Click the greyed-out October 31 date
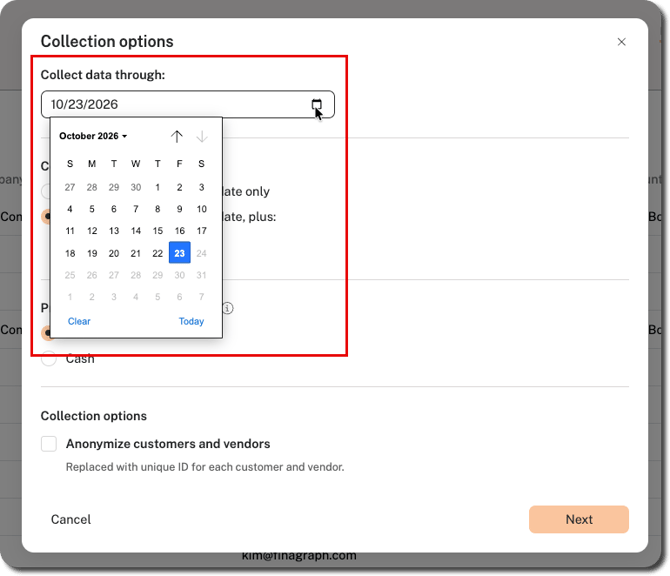This screenshot has height=576, width=670. click(202, 275)
